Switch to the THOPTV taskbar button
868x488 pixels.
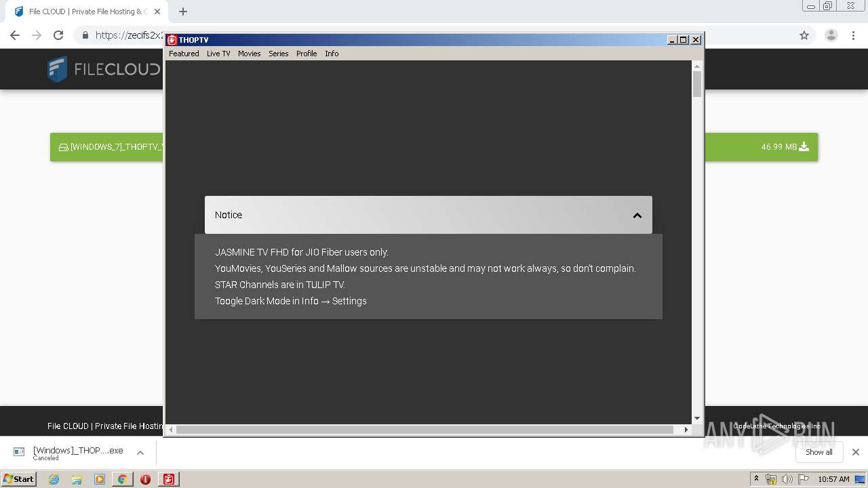pos(168,479)
